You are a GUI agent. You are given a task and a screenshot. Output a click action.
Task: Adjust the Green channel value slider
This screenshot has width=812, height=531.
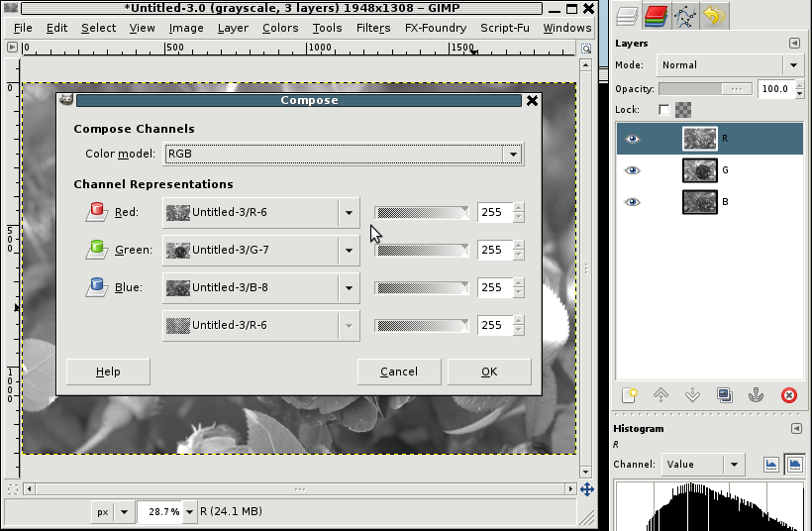(422, 251)
